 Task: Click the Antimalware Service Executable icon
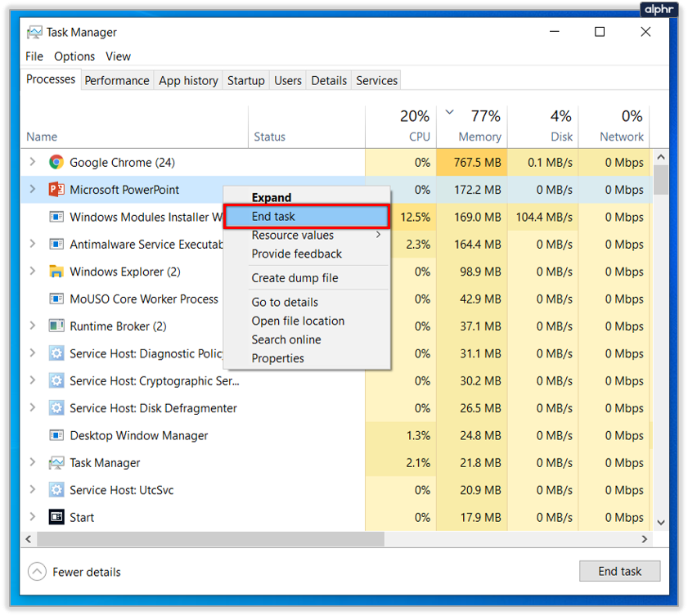[56, 244]
